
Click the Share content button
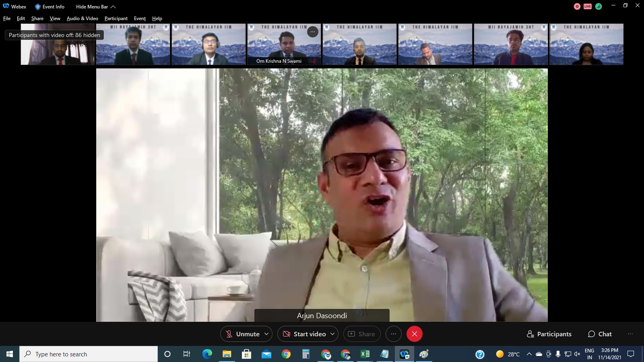coord(362,334)
